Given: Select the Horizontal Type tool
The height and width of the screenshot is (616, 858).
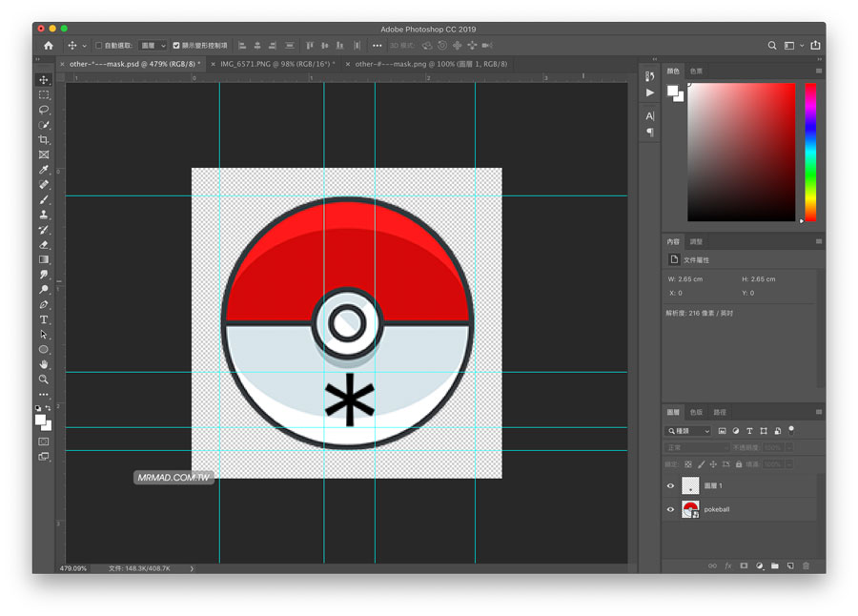Looking at the screenshot, I should point(44,319).
